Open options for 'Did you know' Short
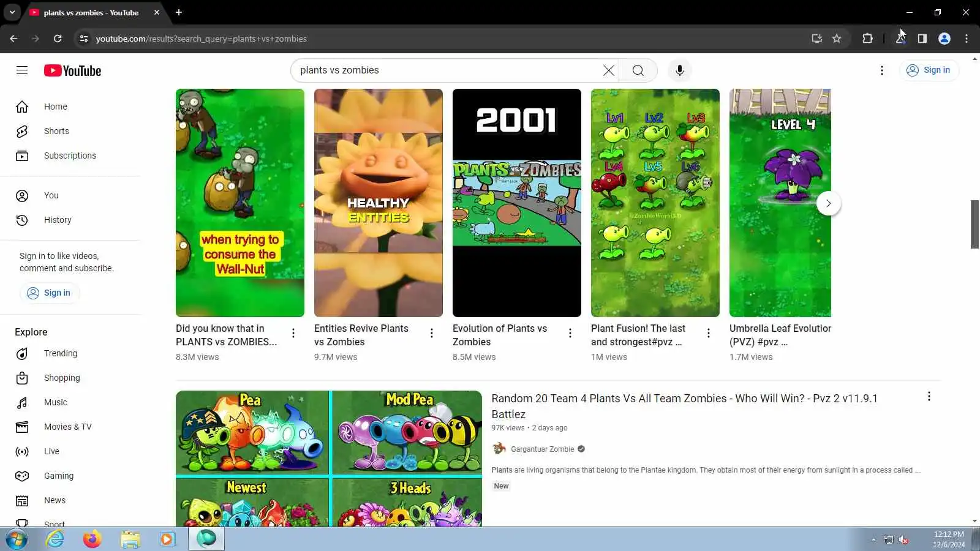The image size is (980, 551). [293, 333]
